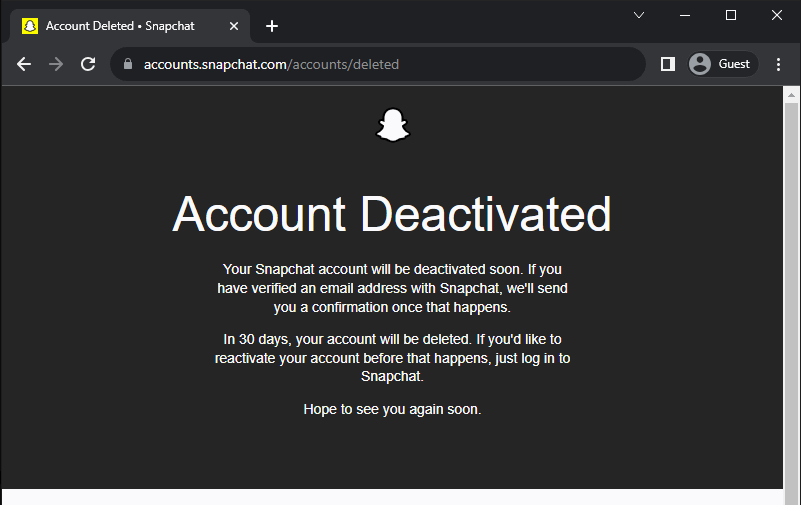The height and width of the screenshot is (505, 801).
Task: Click scrollbar up arrow
Action: tap(791, 95)
